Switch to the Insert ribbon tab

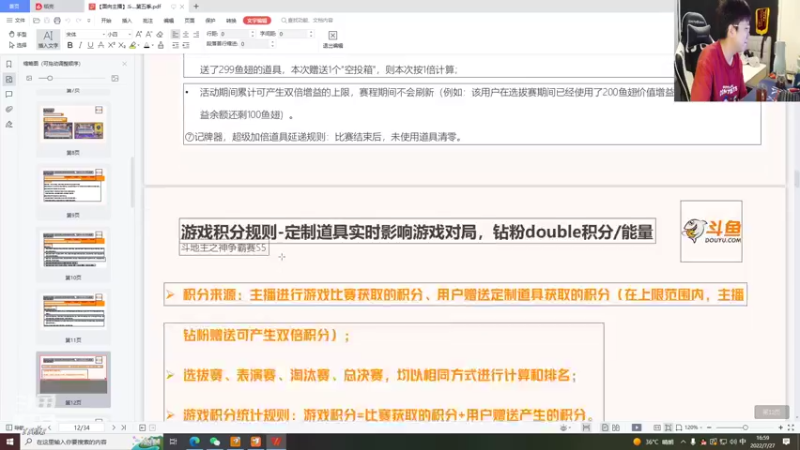pos(127,20)
